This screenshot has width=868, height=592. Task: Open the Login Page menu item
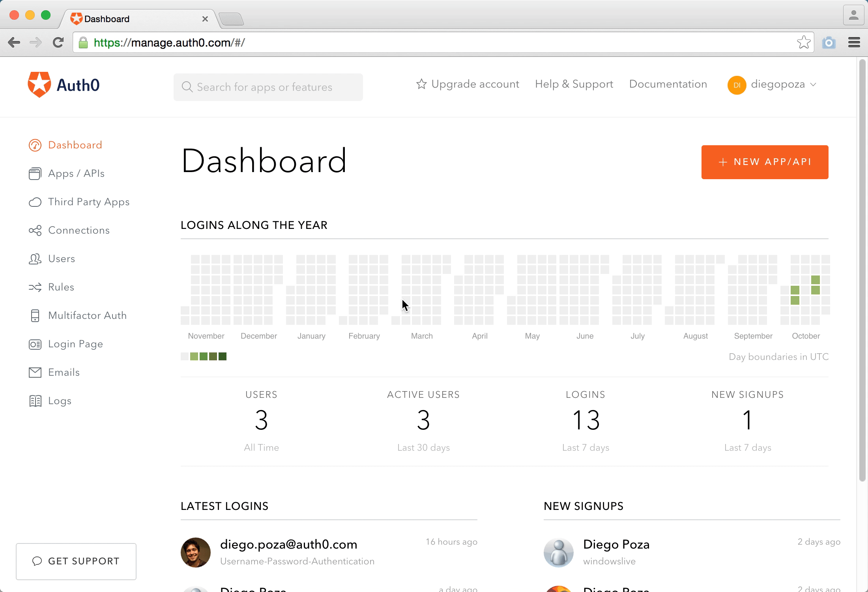75,344
